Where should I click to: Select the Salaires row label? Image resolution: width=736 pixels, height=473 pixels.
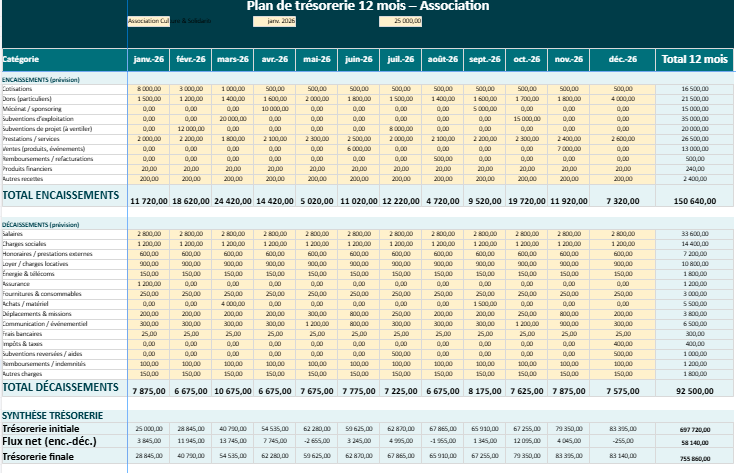pyautogui.click(x=14, y=235)
